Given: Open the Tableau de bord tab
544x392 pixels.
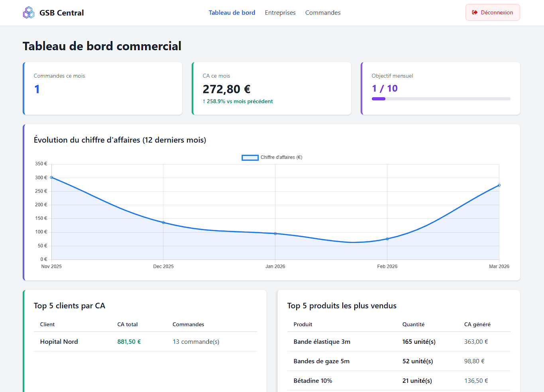Looking at the screenshot, I should click(232, 13).
